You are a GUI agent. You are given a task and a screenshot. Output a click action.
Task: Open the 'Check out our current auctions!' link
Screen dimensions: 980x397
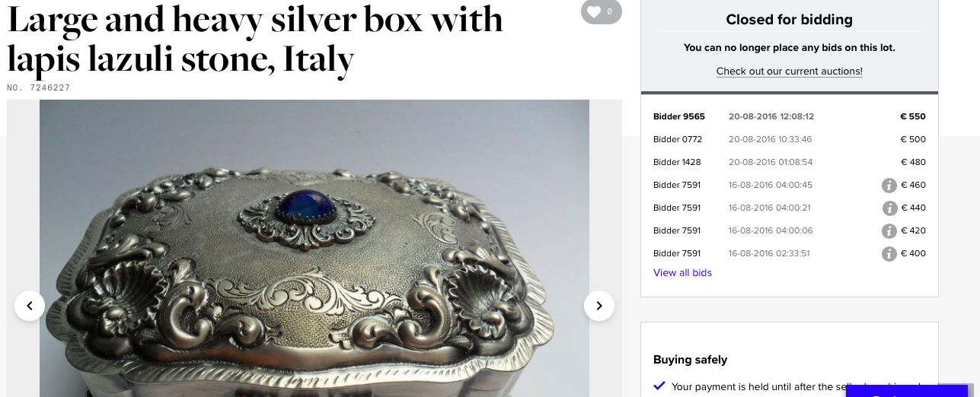pyautogui.click(x=789, y=71)
